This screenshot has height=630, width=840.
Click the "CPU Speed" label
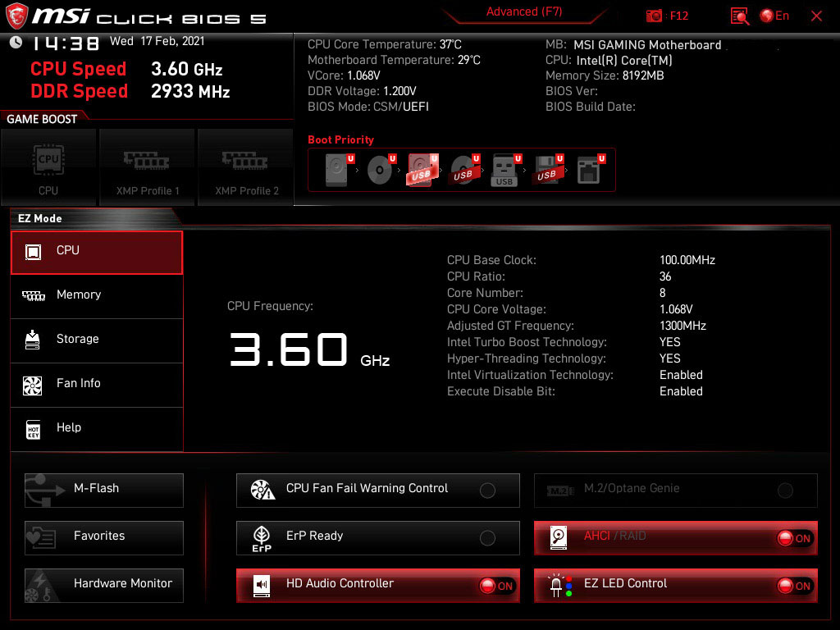pyautogui.click(x=78, y=69)
